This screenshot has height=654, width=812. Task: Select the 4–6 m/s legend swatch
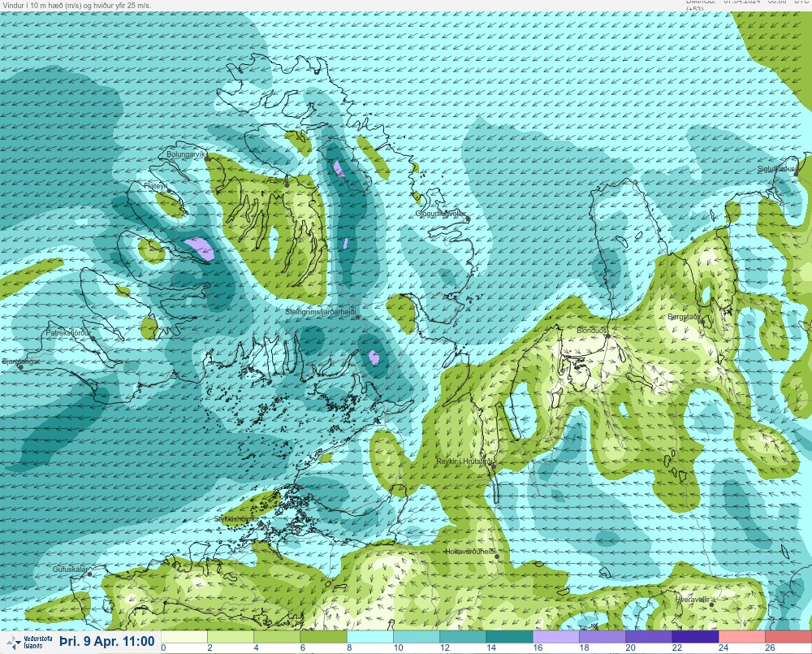277,636
